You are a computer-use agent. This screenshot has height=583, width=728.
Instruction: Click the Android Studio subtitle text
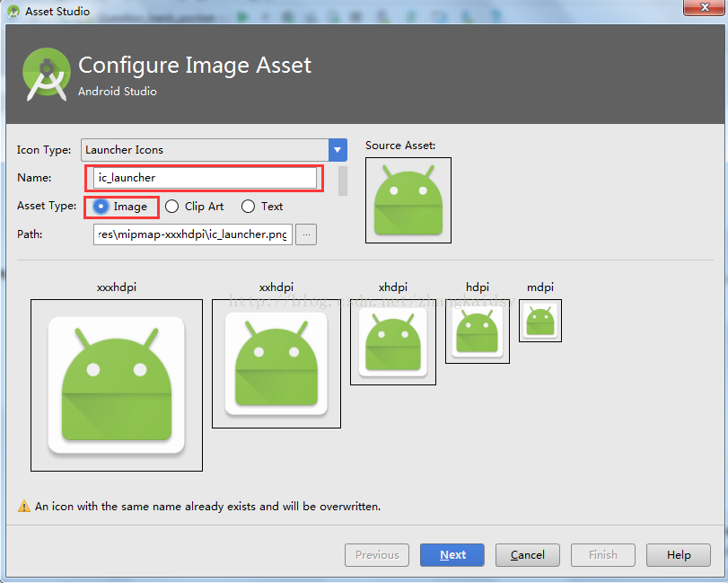[x=118, y=92]
